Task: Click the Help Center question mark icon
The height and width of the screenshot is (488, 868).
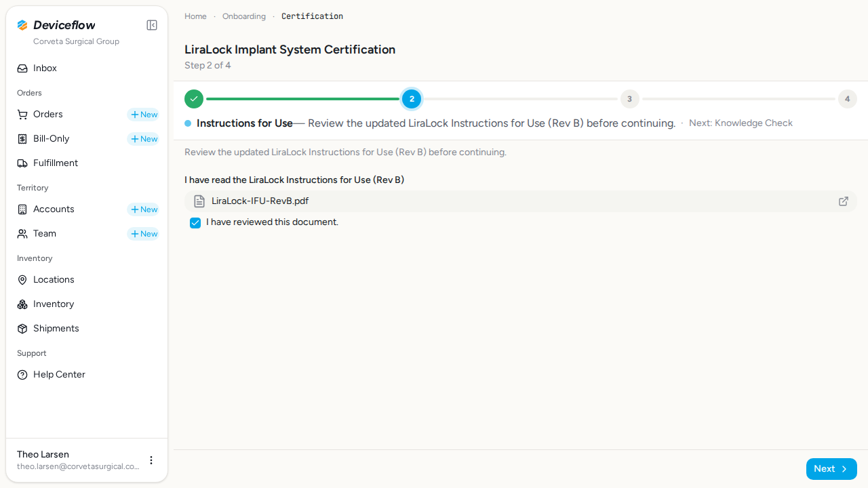Action: 22,375
